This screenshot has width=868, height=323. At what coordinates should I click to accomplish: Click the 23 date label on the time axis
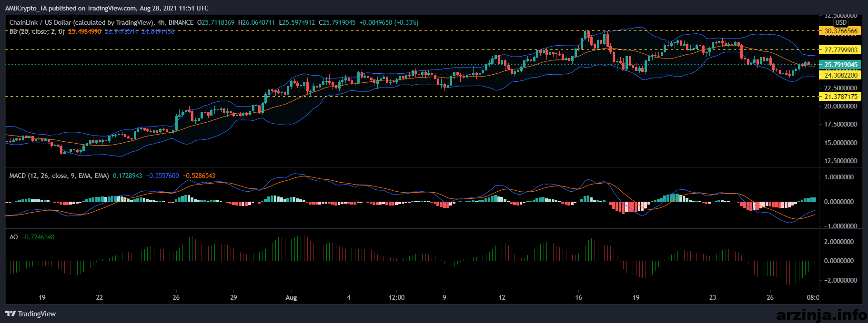click(712, 297)
